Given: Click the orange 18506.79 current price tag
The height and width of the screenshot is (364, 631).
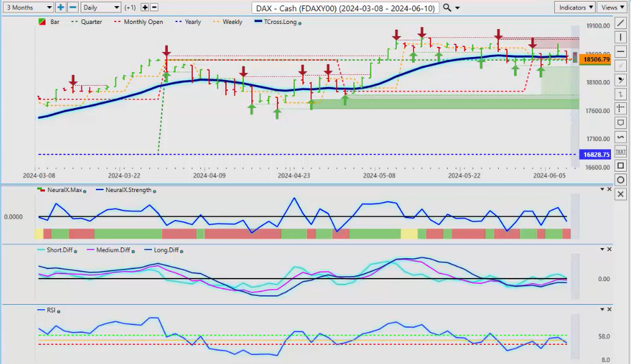Looking at the screenshot, I should pyautogui.click(x=596, y=60).
